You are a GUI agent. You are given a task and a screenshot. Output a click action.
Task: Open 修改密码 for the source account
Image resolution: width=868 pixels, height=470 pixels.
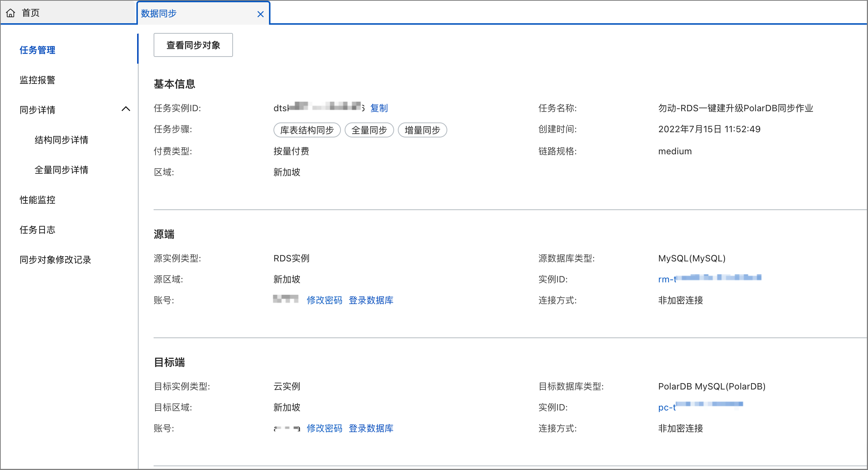click(x=324, y=300)
